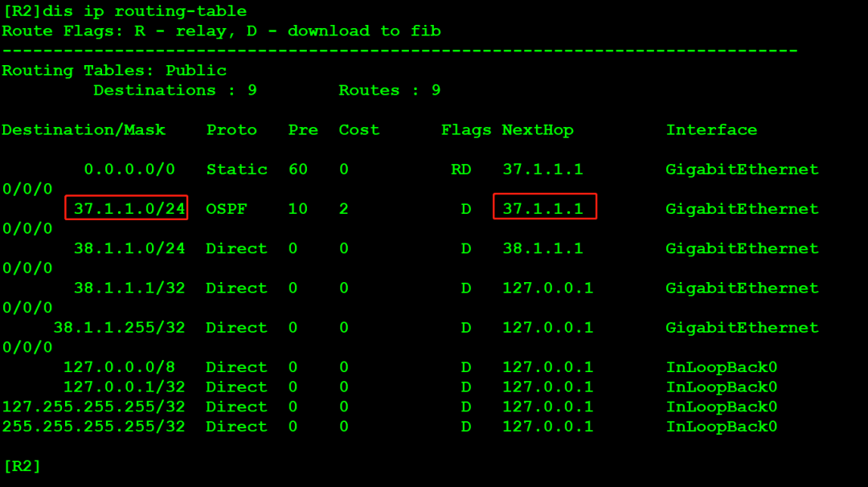This screenshot has width=868, height=487.
Task: Click the OSPF cost value '2'
Action: click(x=344, y=209)
